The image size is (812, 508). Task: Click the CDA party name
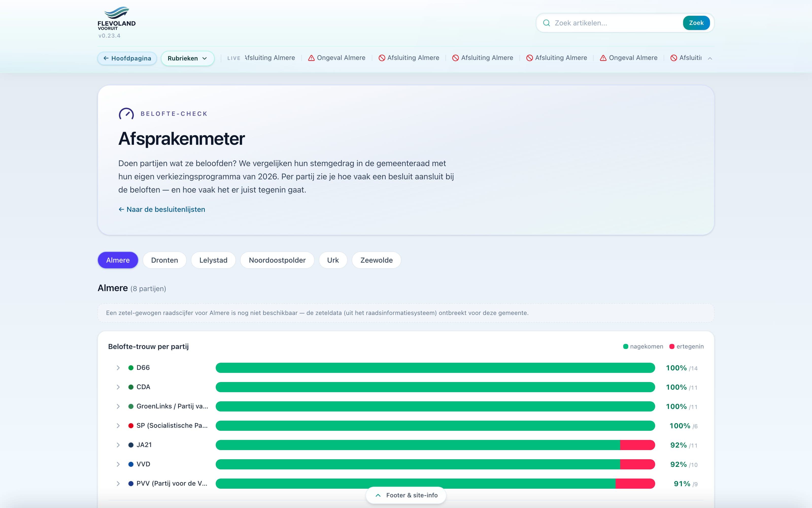(x=143, y=387)
